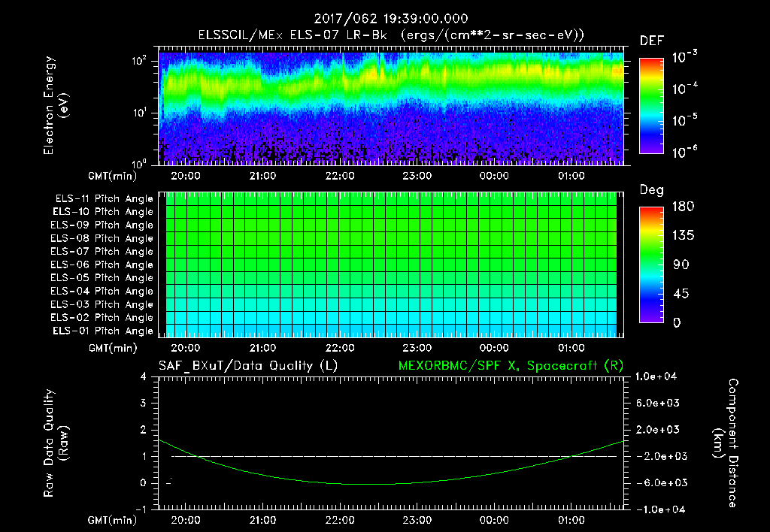
Task: Click 23:00 tick on spectrogram time axis
Action: [417, 176]
